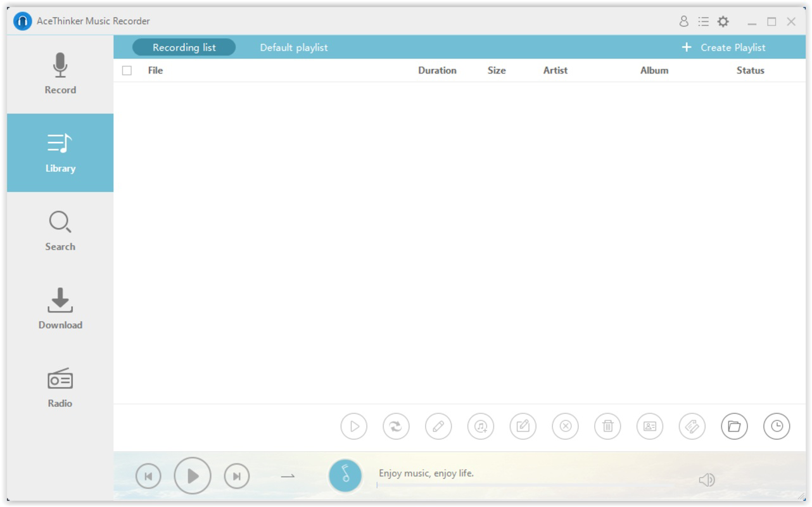Open the Search section in sidebar
This screenshot has height=507, width=812.
coord(60,231)
